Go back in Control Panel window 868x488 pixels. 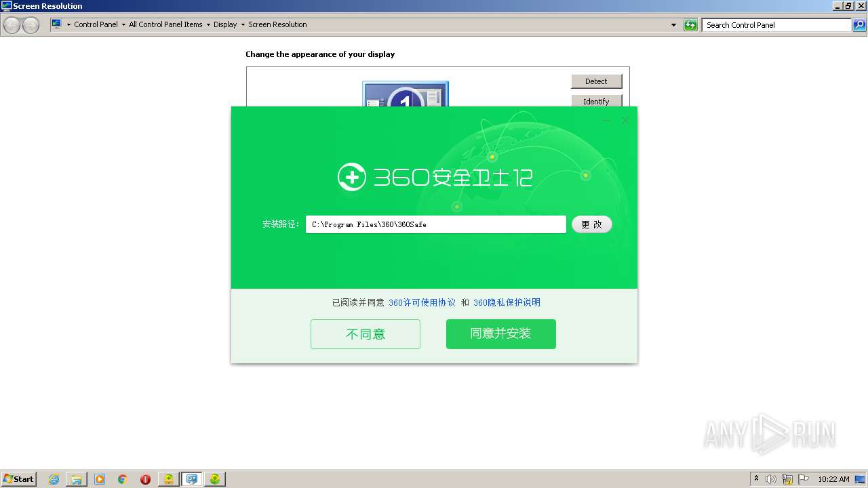coord(12,25)
